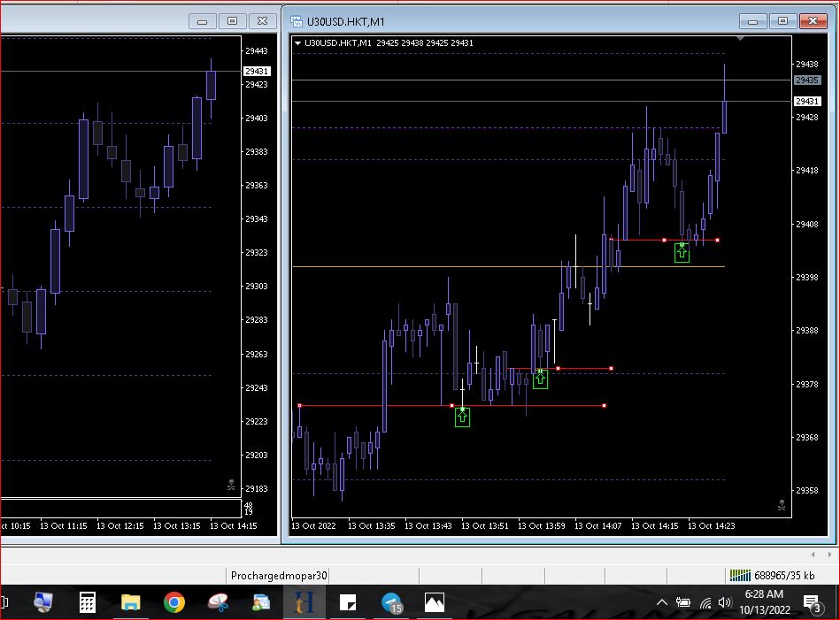Viewport: 840px width, 620px height.
Task: Close the U30USD.HKT,M1 chart window
Action: 813,21
